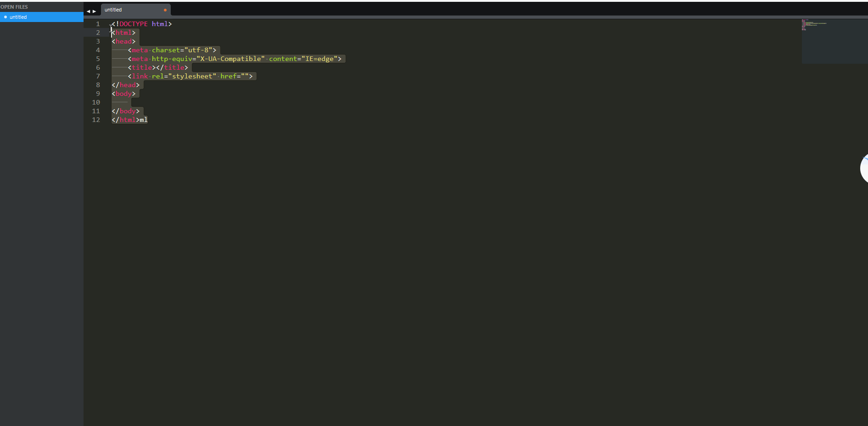Click line number 10 in gutter

click(x=96, y=102)
